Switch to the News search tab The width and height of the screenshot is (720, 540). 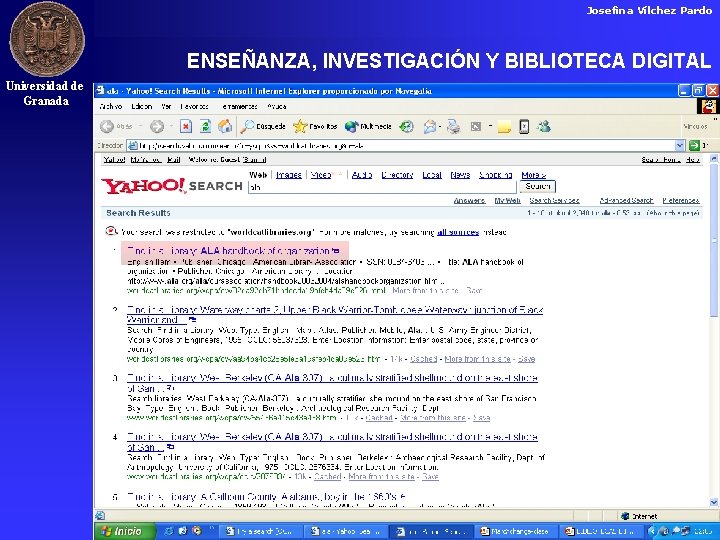(460, 175)
